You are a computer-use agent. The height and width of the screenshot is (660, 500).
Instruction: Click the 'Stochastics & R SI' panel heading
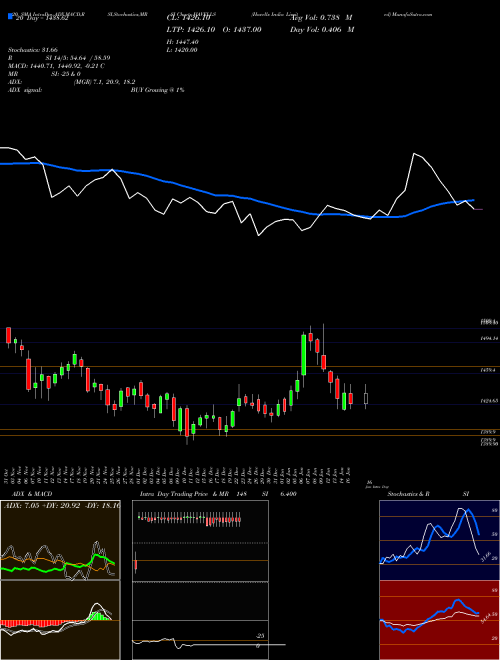pos(428,494)
